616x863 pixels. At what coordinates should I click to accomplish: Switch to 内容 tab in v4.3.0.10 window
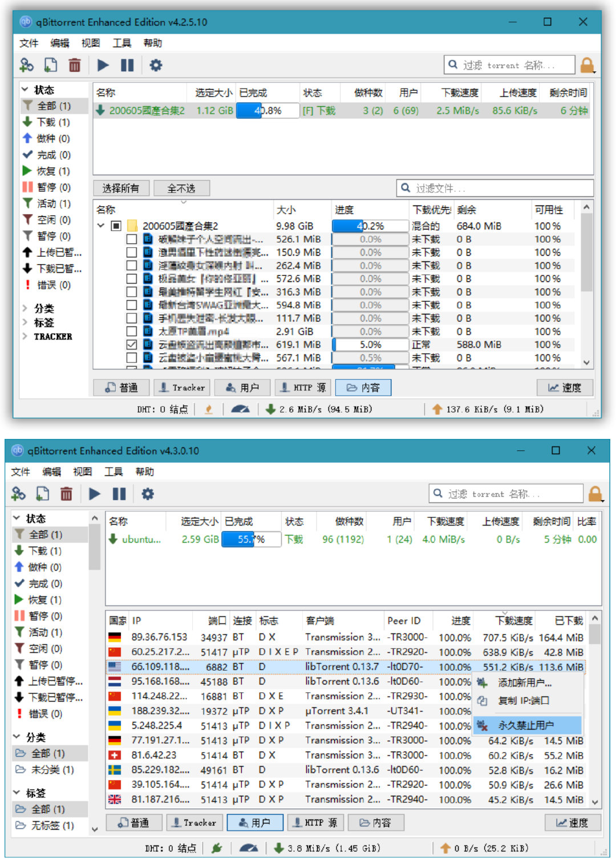point(375,822)
